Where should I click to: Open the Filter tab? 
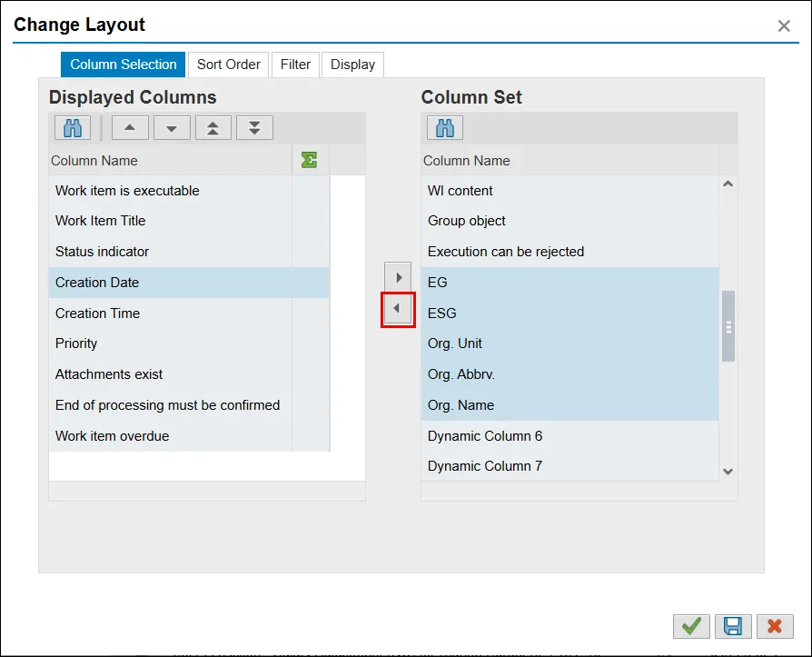click(x=295, y=65)
